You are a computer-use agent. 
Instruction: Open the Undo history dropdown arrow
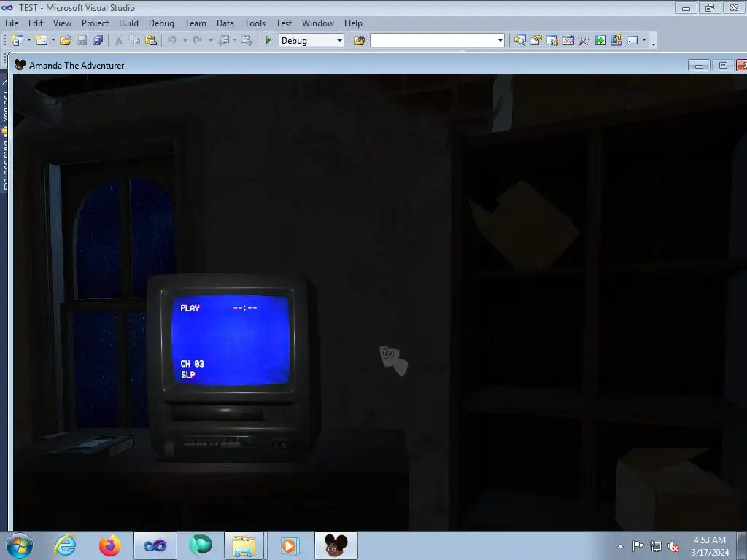[185, 41]
